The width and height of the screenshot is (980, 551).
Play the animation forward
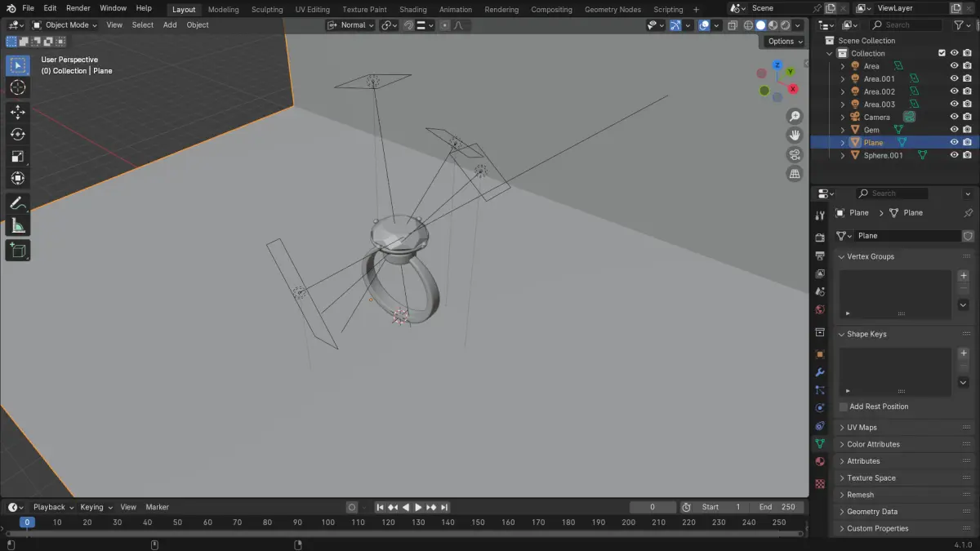point(418,507)
